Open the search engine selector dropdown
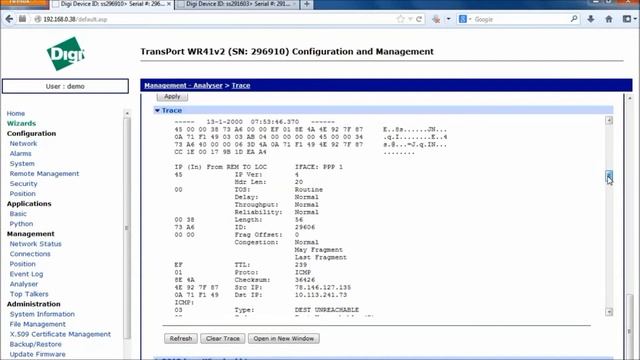Image resolution: width=640 pixels, height=360 pixels. point(465,19)
